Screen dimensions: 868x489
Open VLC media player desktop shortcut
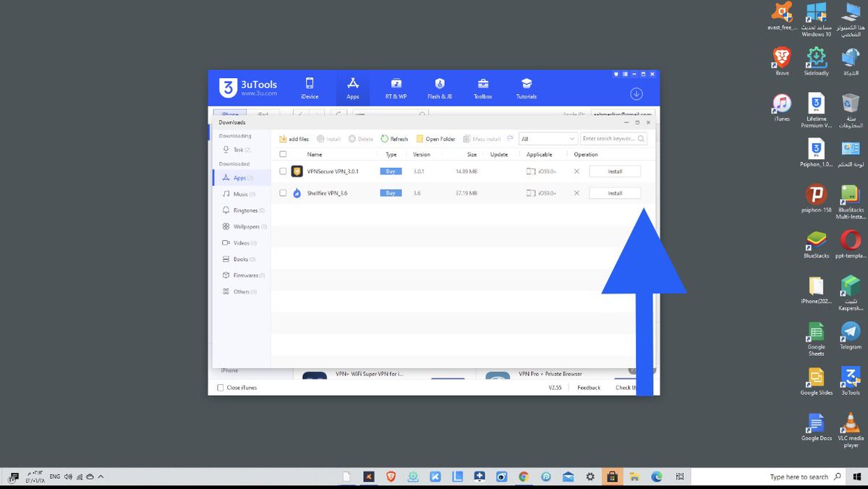pos(851,430)
